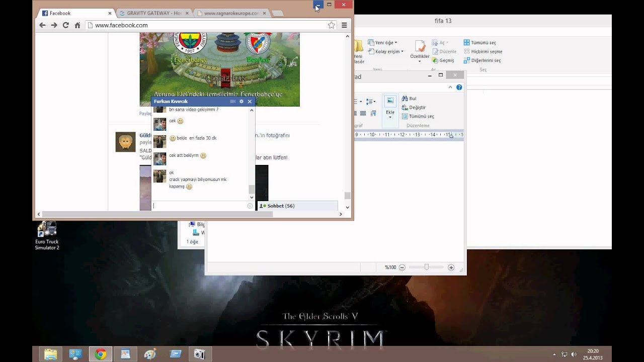The image size is (644, 362).
Task: Click Chrome's vertical scrollbar down arrow
Action: point(347,207)
